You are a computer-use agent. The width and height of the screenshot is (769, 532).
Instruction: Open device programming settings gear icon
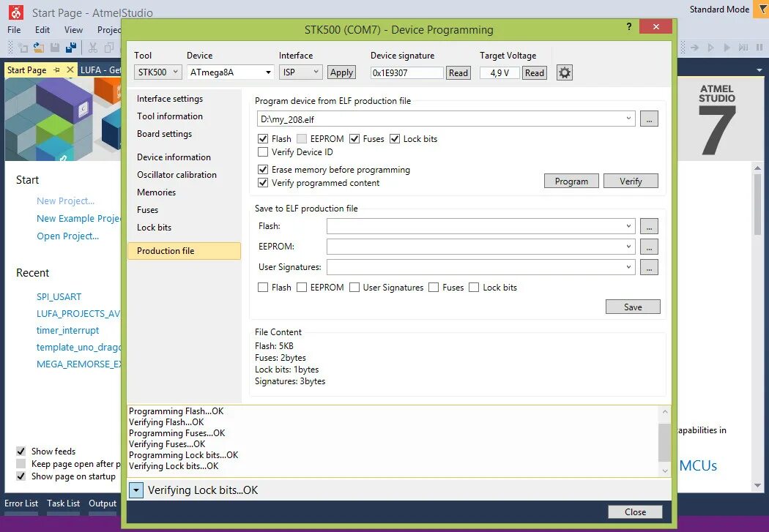pos(565,73)
